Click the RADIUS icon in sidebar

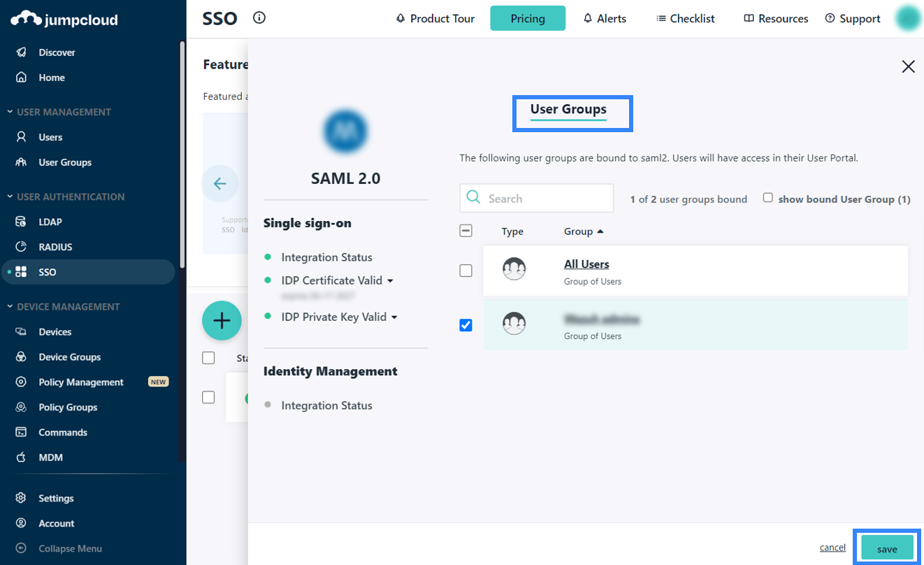click(x=21, y=247)
